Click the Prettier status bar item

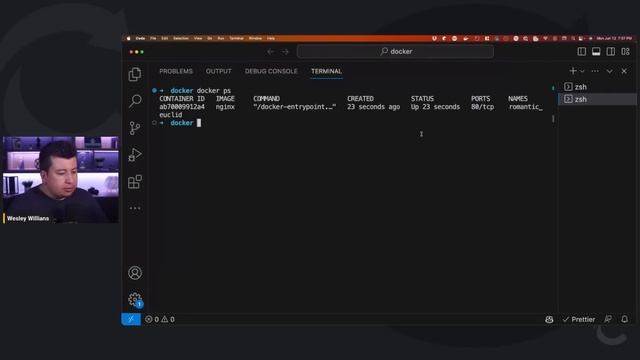[x=579, y=319]
